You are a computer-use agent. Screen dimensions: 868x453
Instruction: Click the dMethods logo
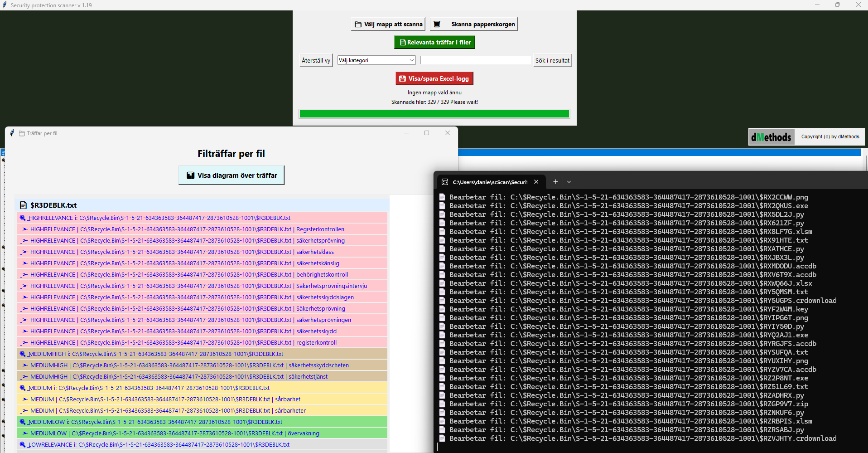771,137
